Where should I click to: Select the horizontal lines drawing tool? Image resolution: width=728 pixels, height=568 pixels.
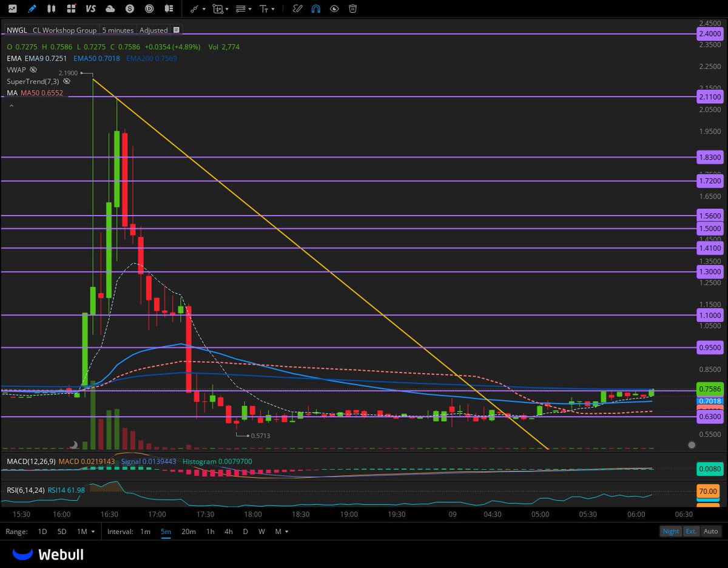(x=241, y=8)
